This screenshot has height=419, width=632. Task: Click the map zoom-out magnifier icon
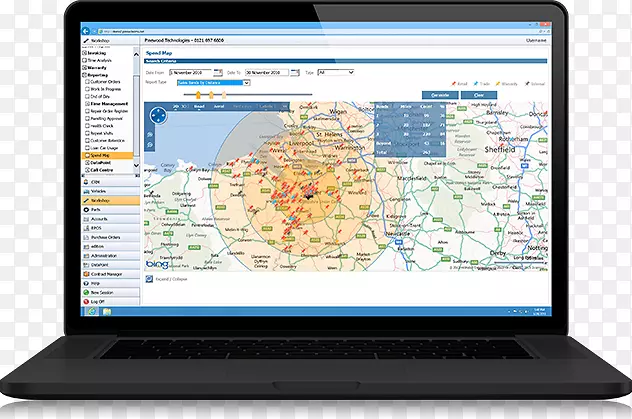coord(151,145)
